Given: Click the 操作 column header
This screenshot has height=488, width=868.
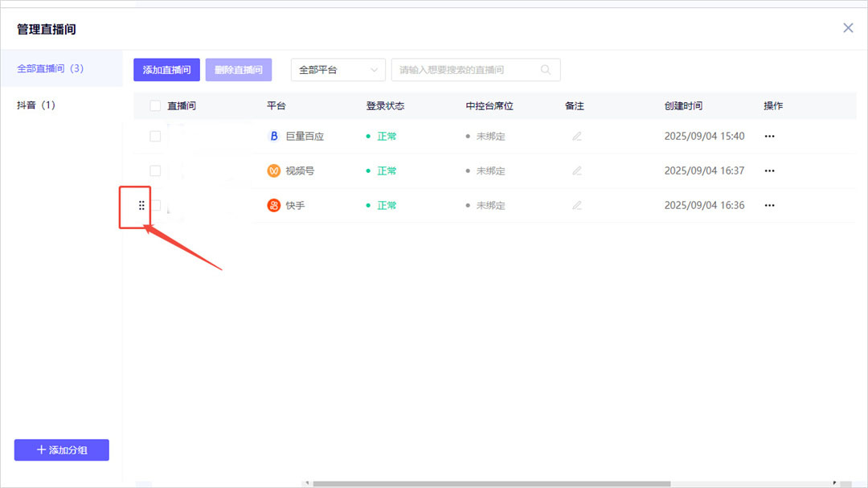Looking at the screenshot, I should [x=773, y=106].
